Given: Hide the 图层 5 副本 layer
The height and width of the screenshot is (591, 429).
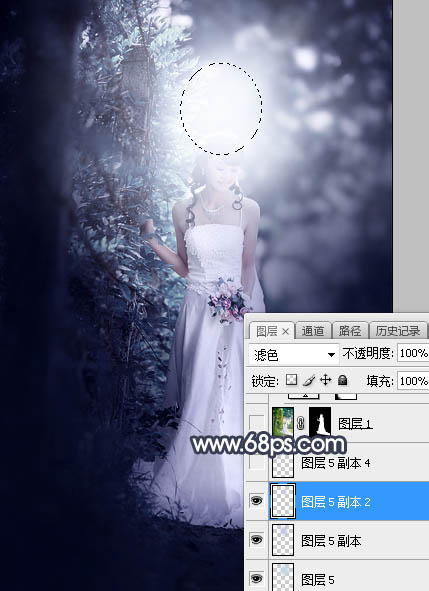Looking at the screenshot, I should [257, 540].
